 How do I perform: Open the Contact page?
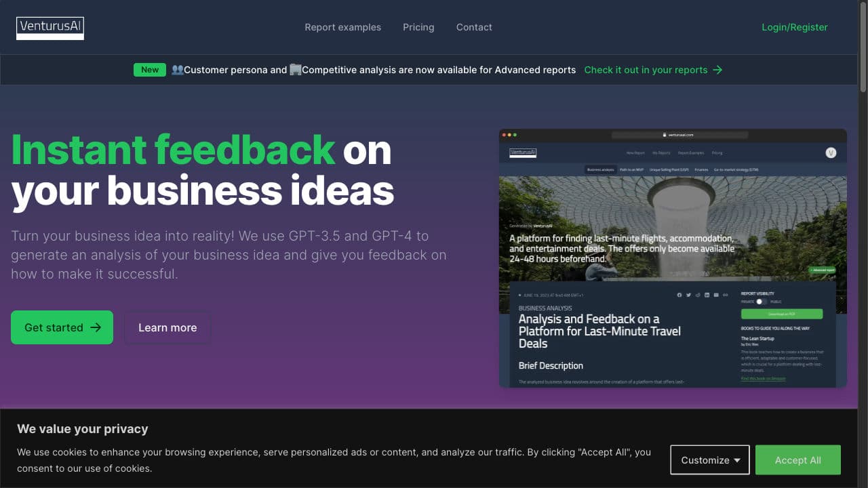click(x=474, y=27)
